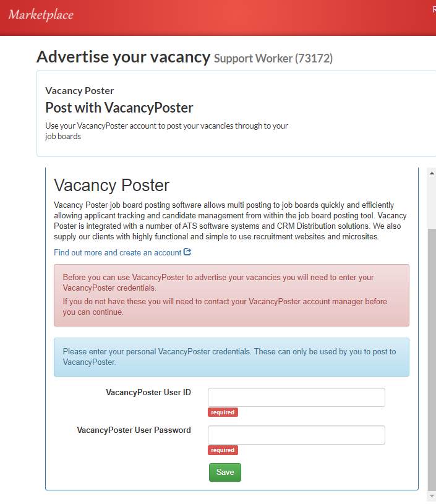
Task: Click the red credentials warning alert
Action: 231,295
